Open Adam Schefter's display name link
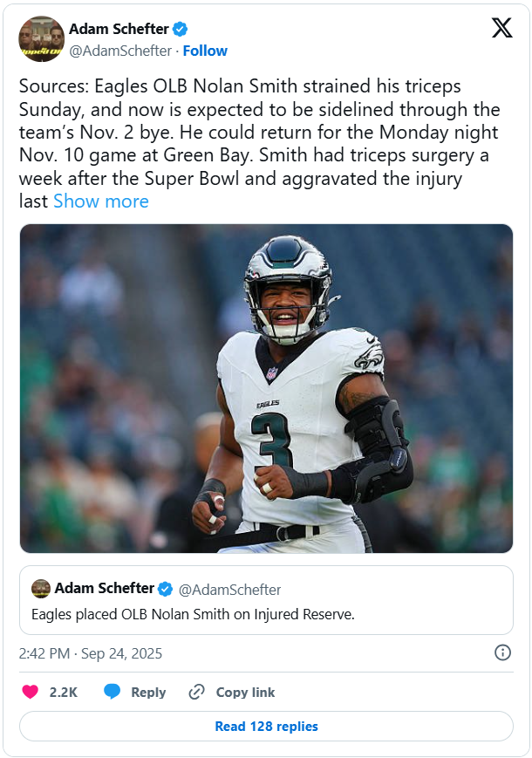Viewport: 532px width, 758px height. 119,29
